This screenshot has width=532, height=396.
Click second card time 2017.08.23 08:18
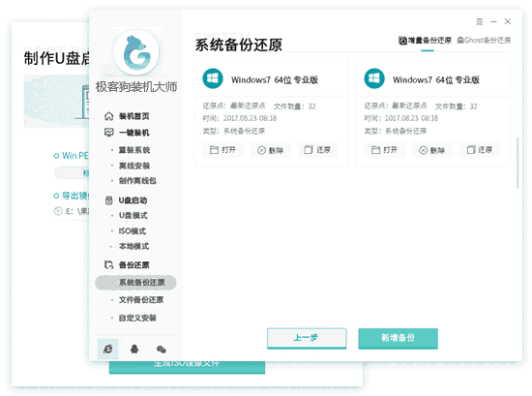click(411, 118)
